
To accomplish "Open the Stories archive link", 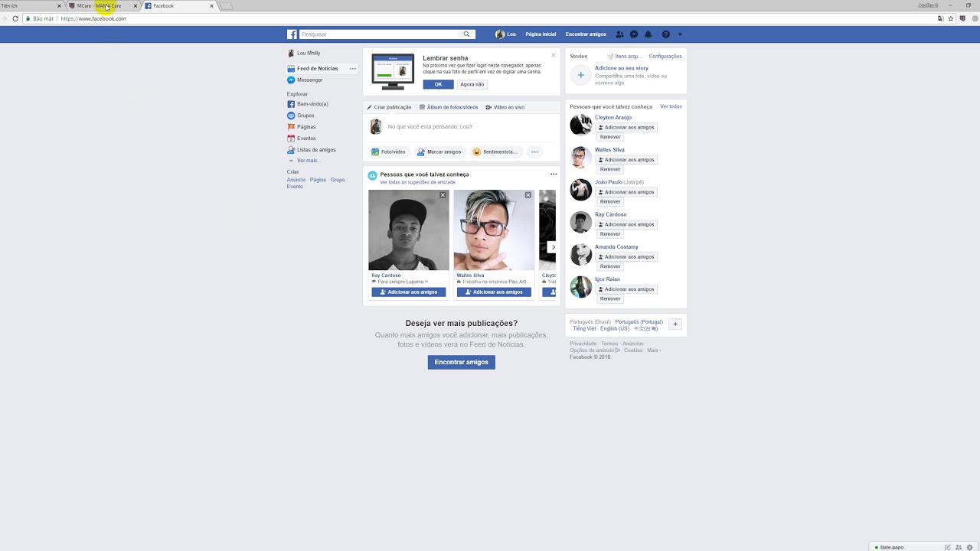I will click(625, 57).
